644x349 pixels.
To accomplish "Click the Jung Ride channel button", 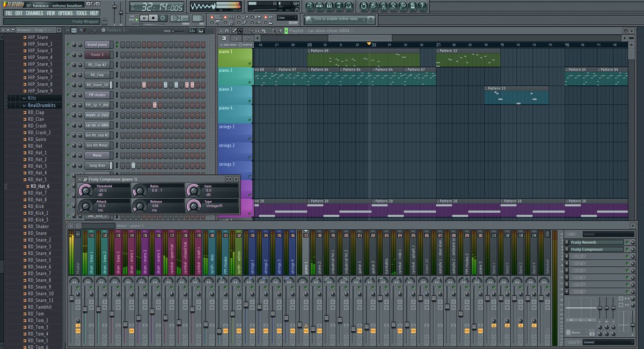I will coord(97,165).
